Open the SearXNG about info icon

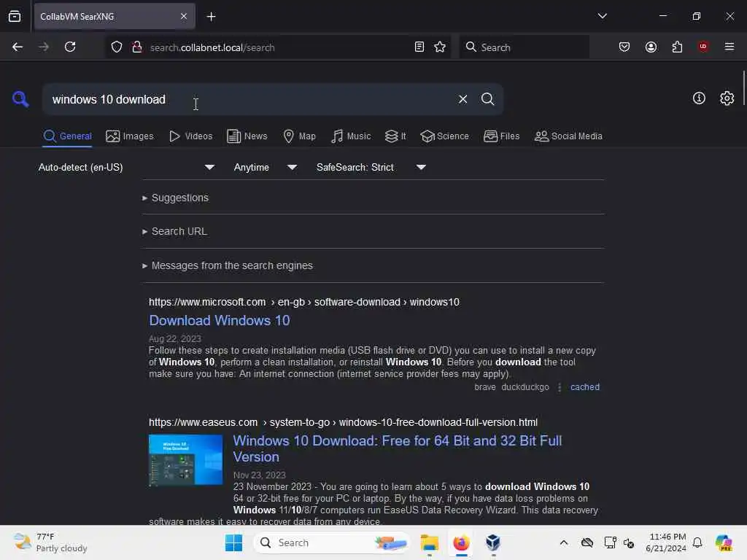tap(699, 98)
